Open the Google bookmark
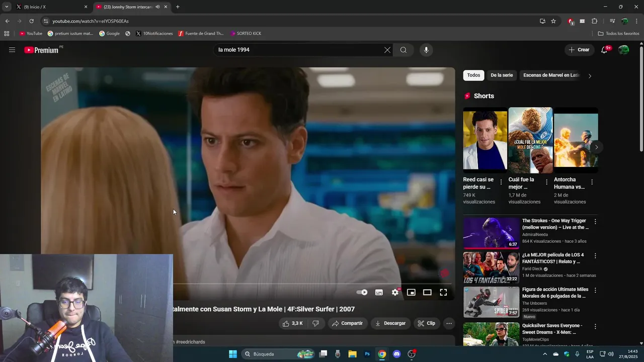Image resolution: width=644 pixels, height=362 pixels. (x=109, y=34)
